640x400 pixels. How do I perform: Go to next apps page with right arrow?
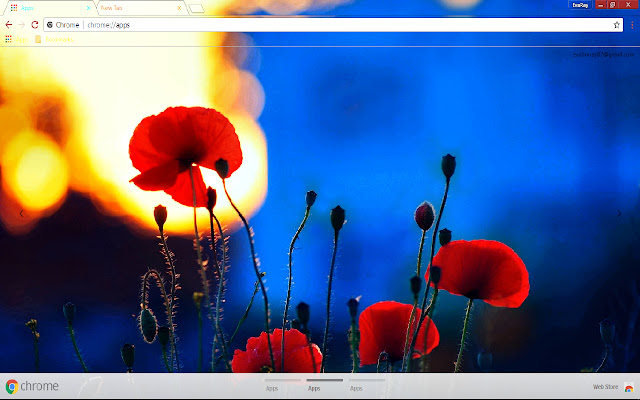[x=619, y=213]
